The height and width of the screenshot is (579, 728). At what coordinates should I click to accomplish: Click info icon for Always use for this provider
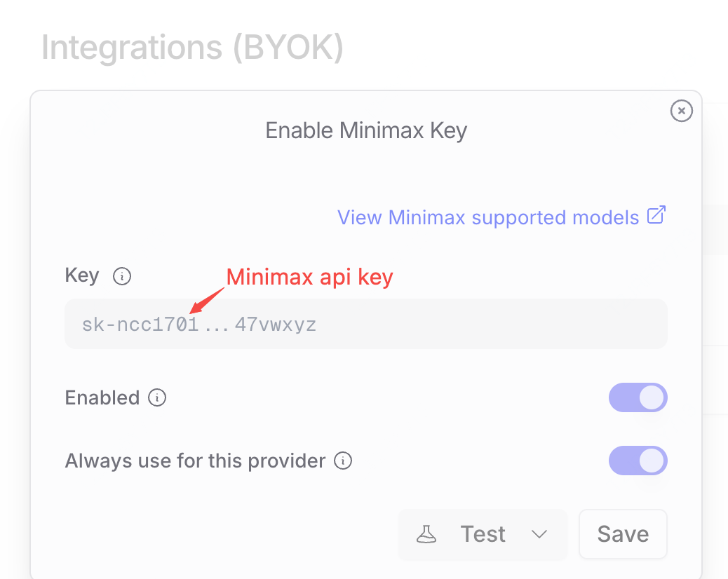tap(343, 461)
